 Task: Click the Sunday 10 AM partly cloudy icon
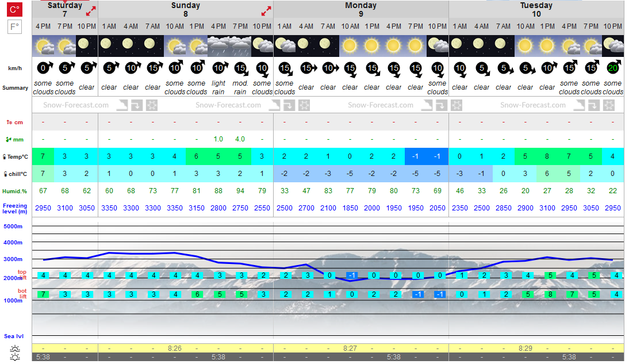(x=175, y=46)
